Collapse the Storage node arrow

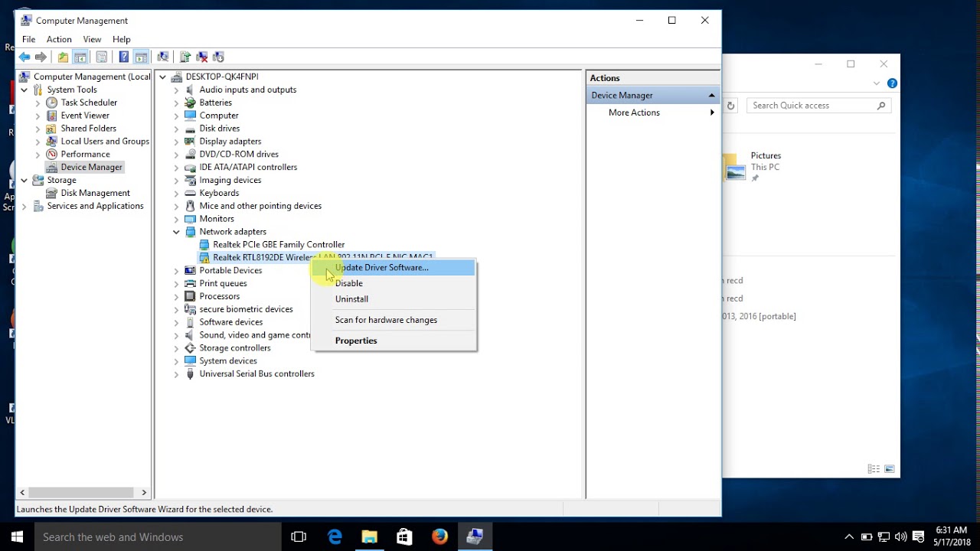(x=24, y=180)
